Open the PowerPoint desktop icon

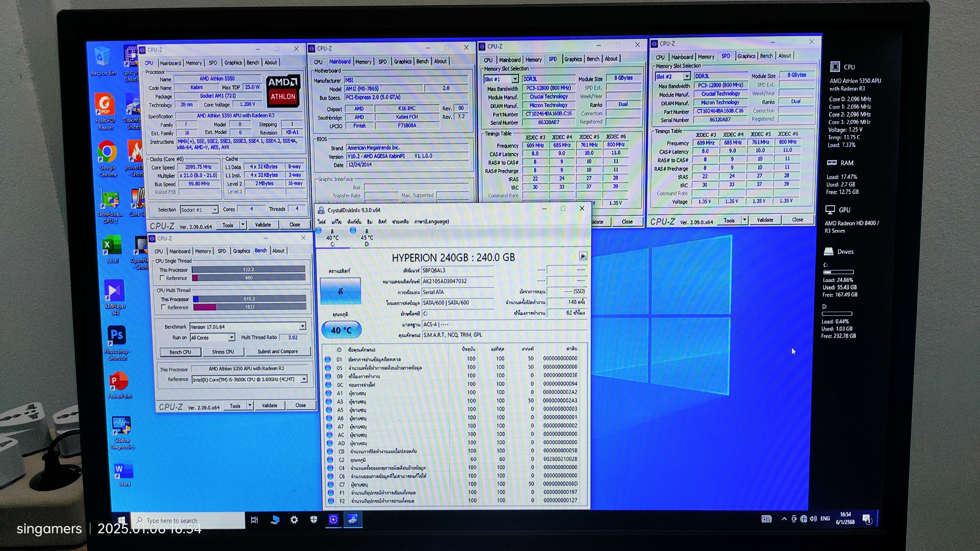[x=120, y=385]
